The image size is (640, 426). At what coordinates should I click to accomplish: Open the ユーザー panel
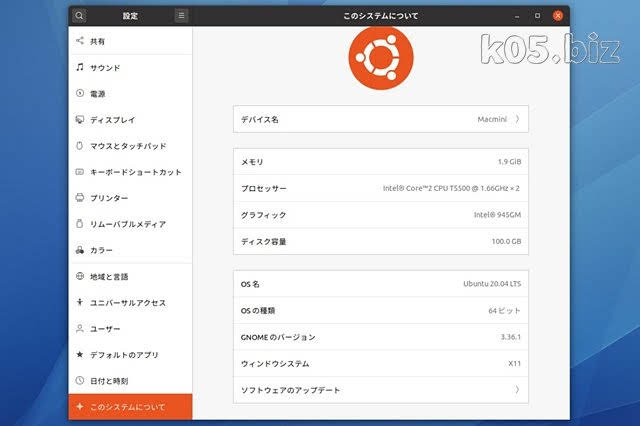(x=130, y=328)
